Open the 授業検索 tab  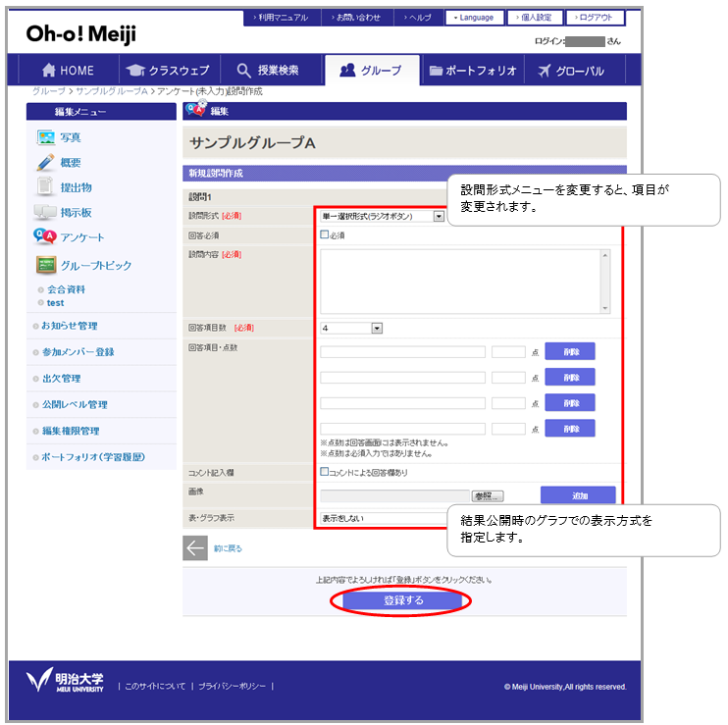click(271, 70)
